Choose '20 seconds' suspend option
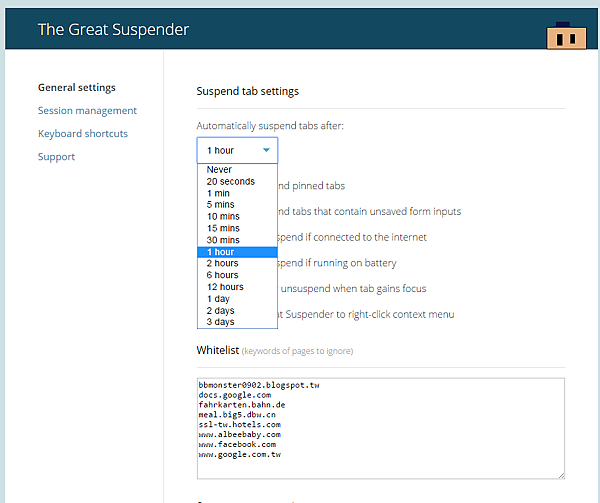The height and width of the screenshot is (503, 600). [230, 182]
